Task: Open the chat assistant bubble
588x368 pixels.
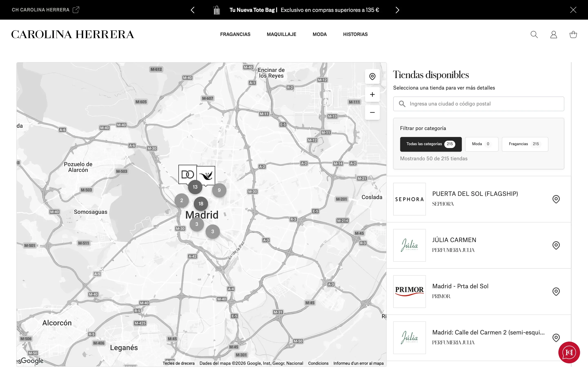Action: [569, 352]
